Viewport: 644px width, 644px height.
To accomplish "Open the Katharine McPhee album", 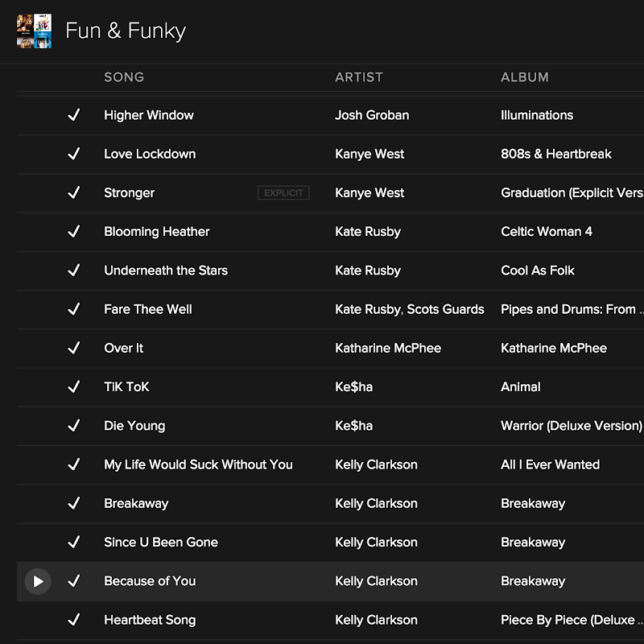I will (x=554, y=348).
